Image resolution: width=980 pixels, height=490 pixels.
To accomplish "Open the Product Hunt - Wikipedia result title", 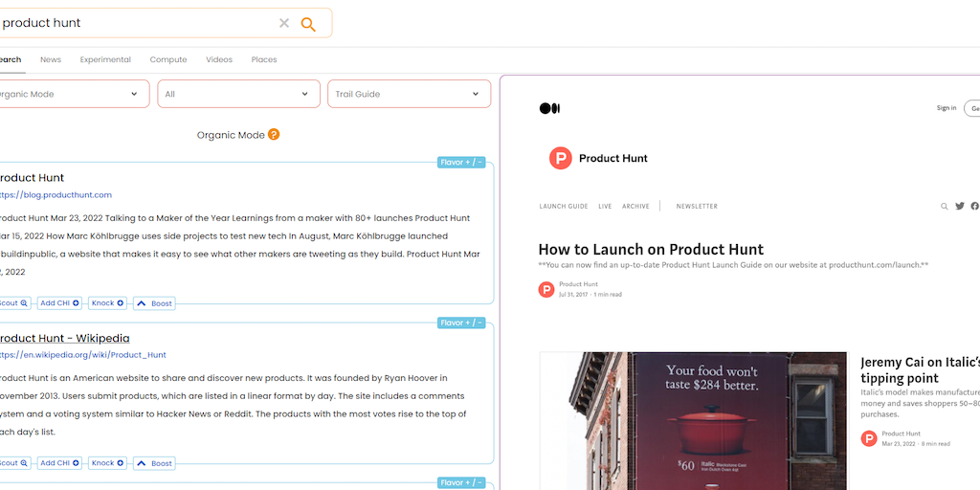I will click(x=63, y=338).
